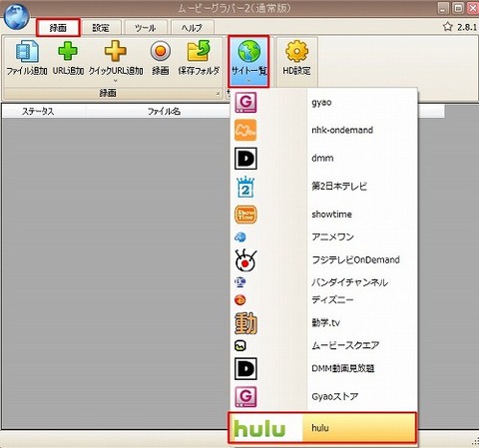Start recording with the 録画 record icon
The image size is (479, 448).
coord(161,51)
